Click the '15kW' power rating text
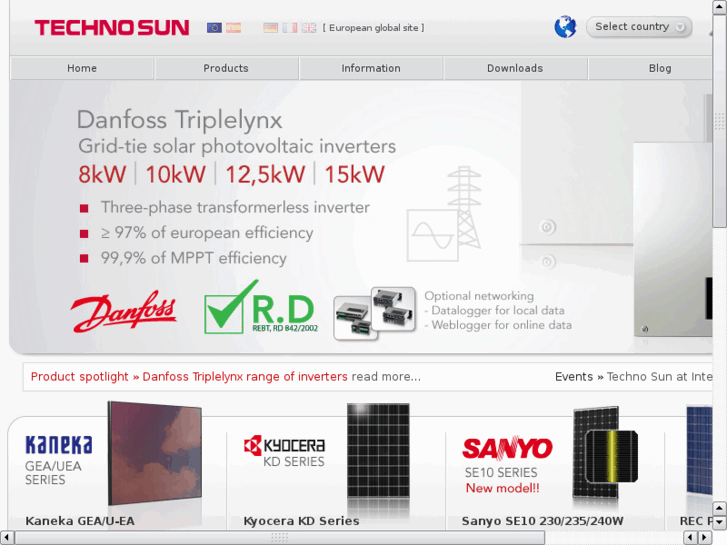Screen dimensions: 727x545 (x=354, y=175)
